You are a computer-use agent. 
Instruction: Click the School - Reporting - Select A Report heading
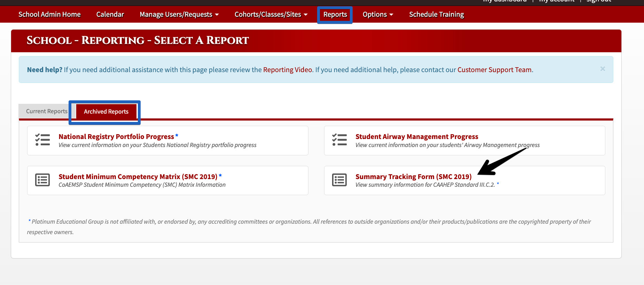[138, 40]
